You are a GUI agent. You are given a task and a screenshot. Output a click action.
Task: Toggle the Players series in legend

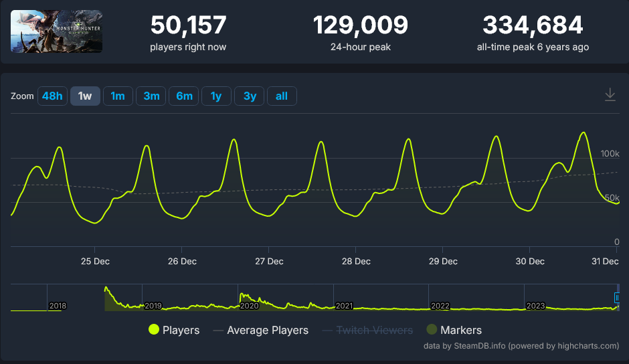coord(174,330)
